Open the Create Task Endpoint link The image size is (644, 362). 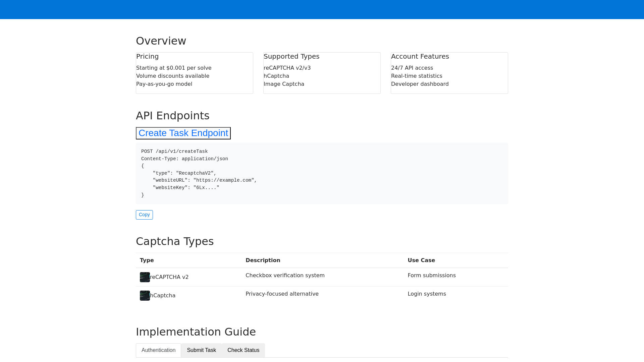183,133
